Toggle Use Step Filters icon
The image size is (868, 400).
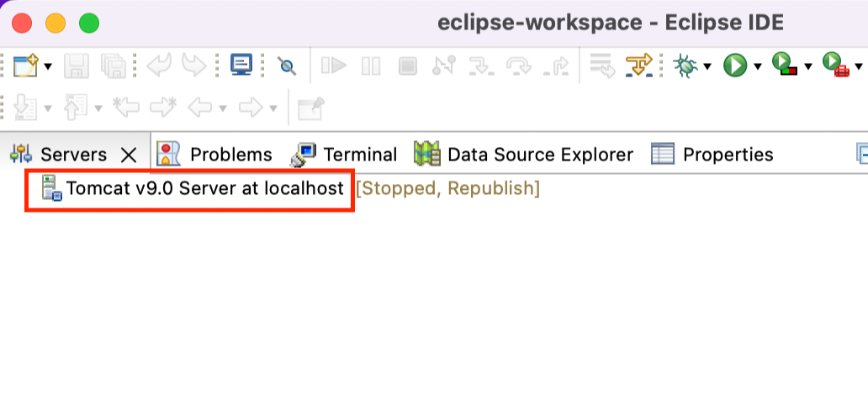(x=639, y=66)
